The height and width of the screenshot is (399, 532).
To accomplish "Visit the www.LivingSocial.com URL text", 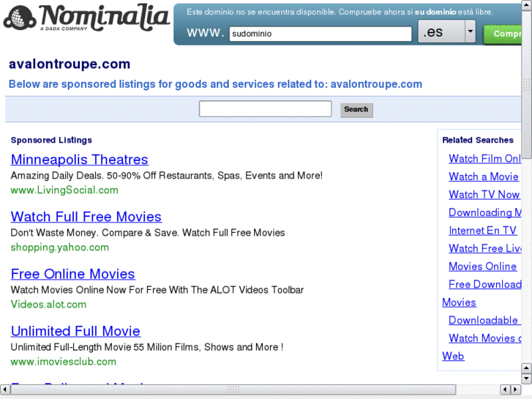I will pos(64,190).
